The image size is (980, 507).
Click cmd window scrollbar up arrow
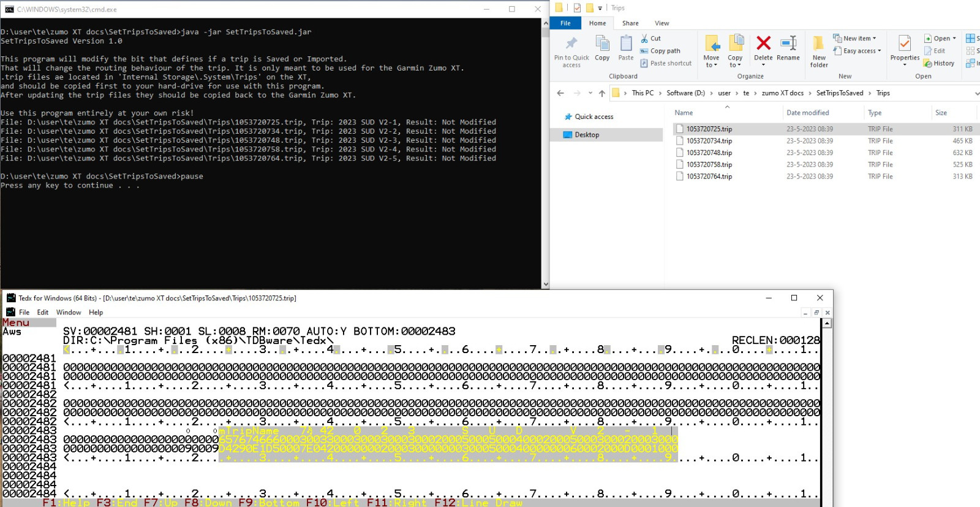(545, 23)
